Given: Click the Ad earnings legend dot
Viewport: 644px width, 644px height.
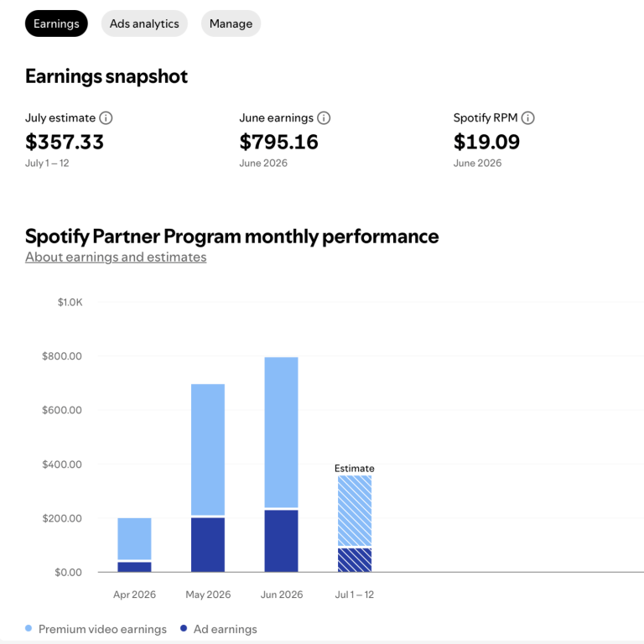Looking at the screenshot, I should 184,628.
